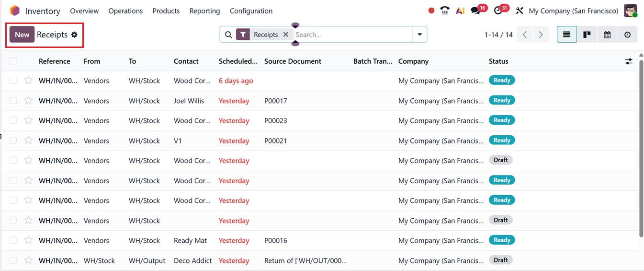Switch to Calendar view

click(607, 35)
